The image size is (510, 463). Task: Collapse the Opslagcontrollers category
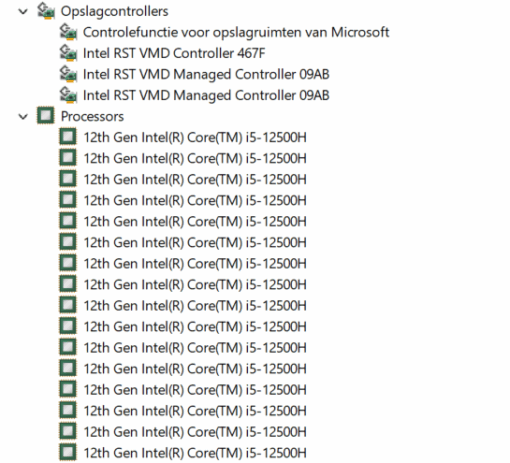click(23, 12)
